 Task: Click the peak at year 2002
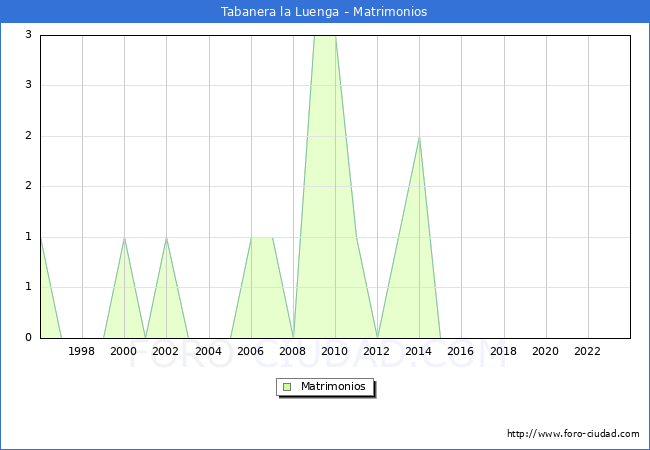[166, 238]
